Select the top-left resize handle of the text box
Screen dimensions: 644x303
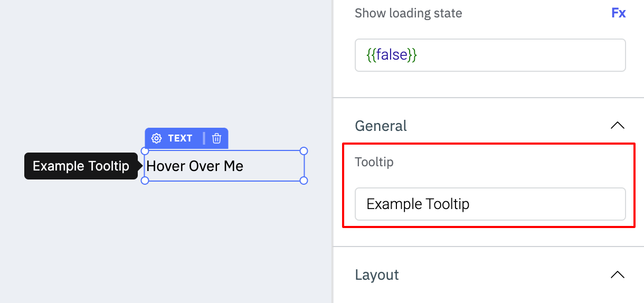coord(145,151)
